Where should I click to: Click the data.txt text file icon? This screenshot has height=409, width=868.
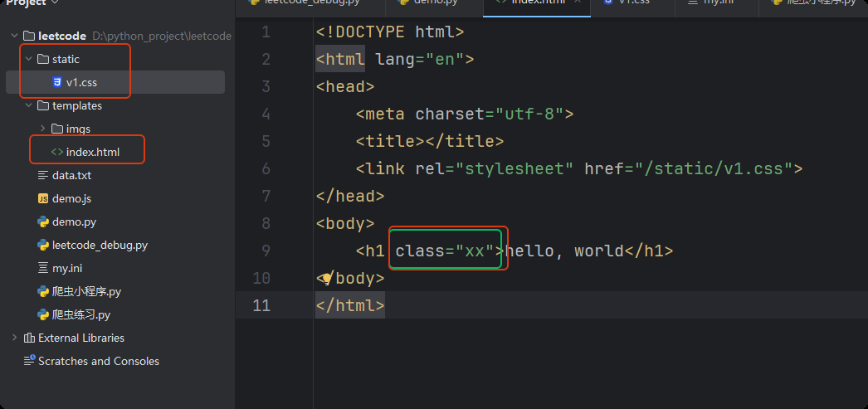[43, 175]
